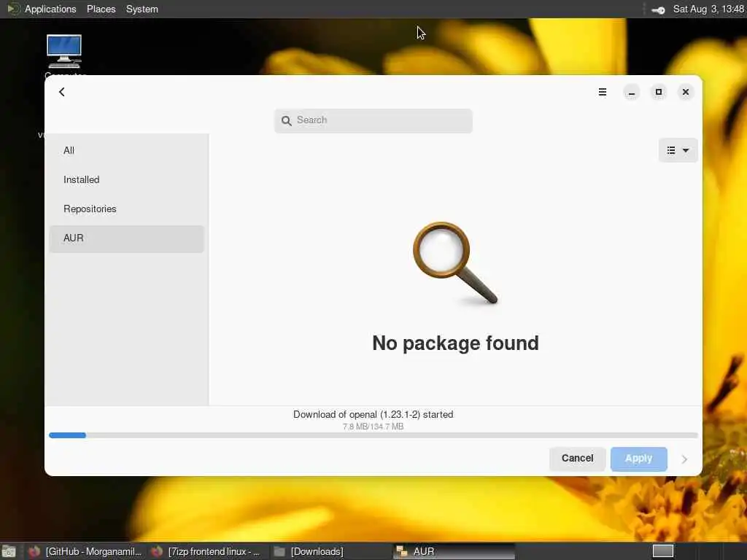
Task: Click the download status text for openal
Action: pyautogui.click(x=373, y=414)
